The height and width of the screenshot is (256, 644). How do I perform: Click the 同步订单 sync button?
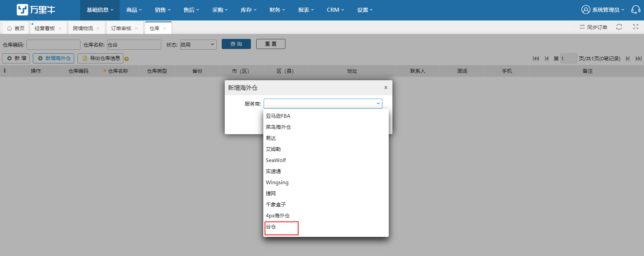593,27
